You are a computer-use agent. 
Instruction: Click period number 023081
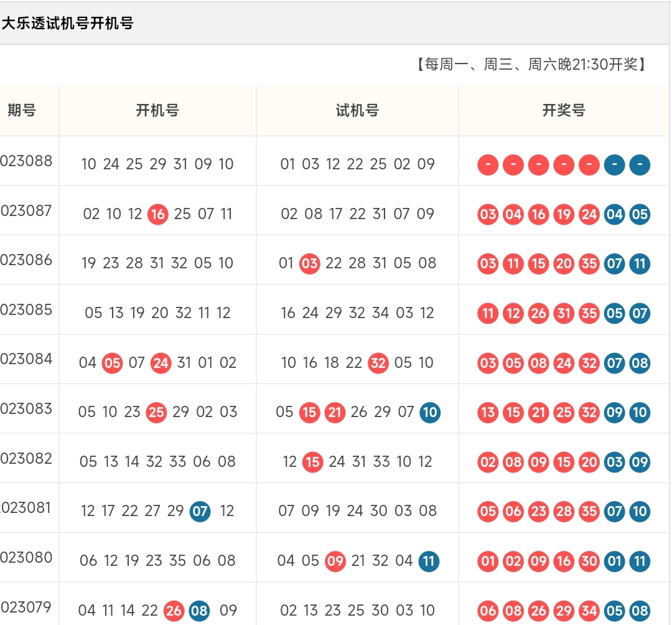tap(26, 508)
